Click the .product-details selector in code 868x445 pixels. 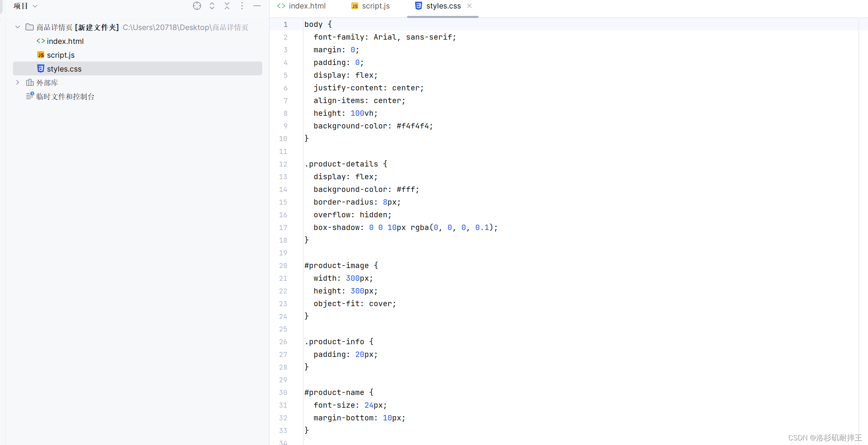click(341, 164)
